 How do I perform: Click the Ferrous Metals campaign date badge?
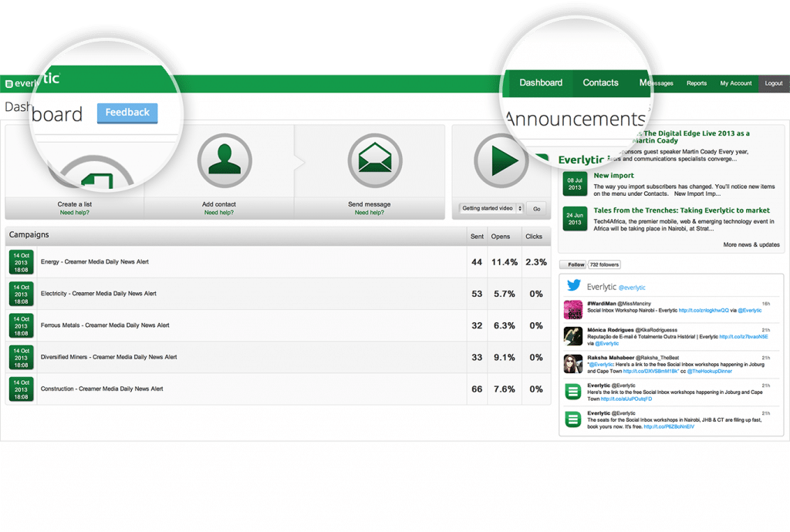21,325
